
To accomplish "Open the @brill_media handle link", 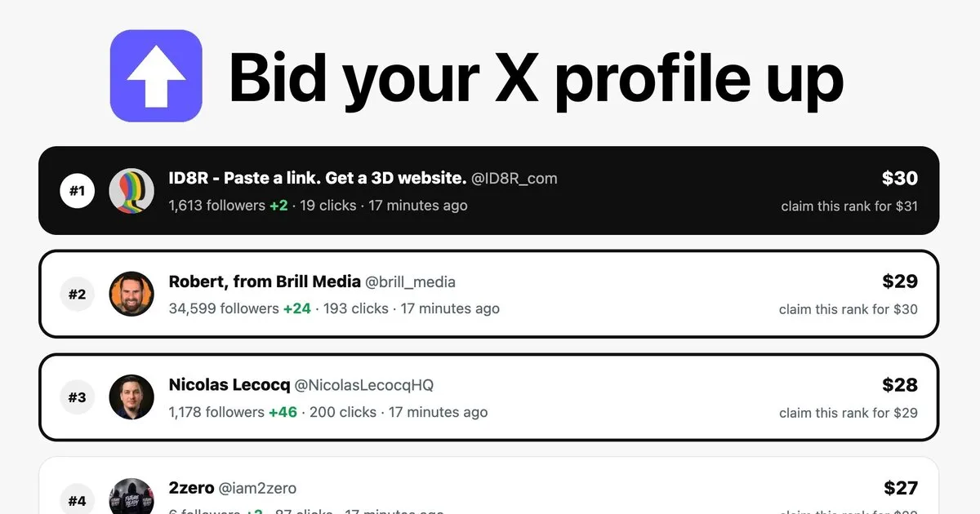I will pyautogui.click(x=411, y=281).
